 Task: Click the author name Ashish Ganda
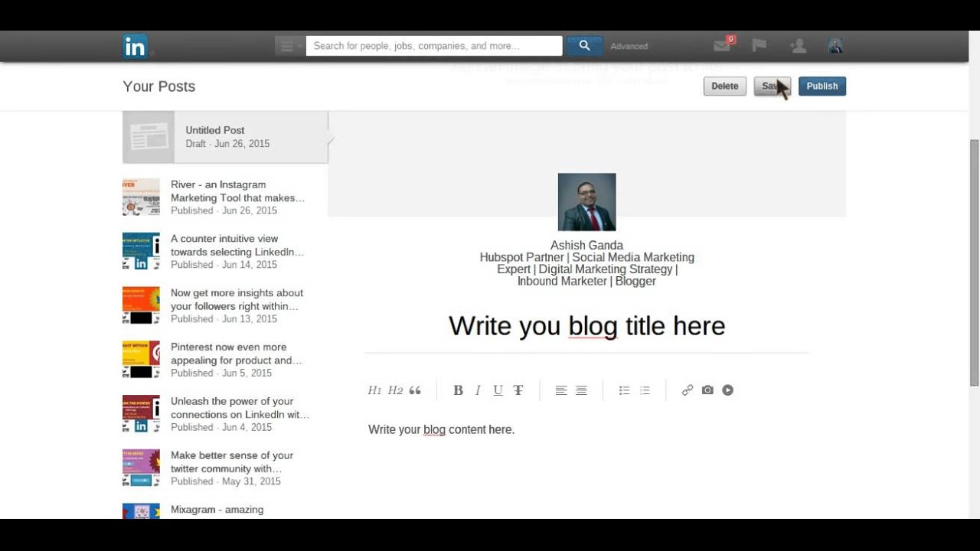[x=586, y=246]
